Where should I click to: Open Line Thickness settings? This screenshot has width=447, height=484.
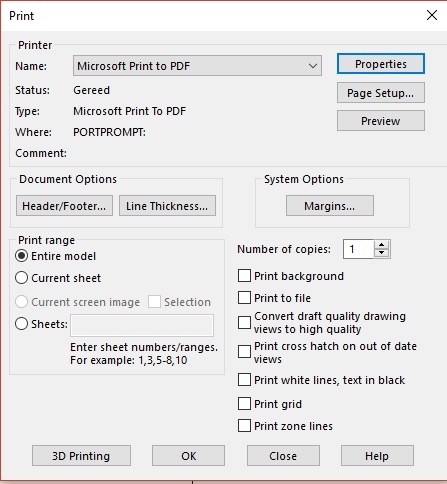tap(167, 206)
